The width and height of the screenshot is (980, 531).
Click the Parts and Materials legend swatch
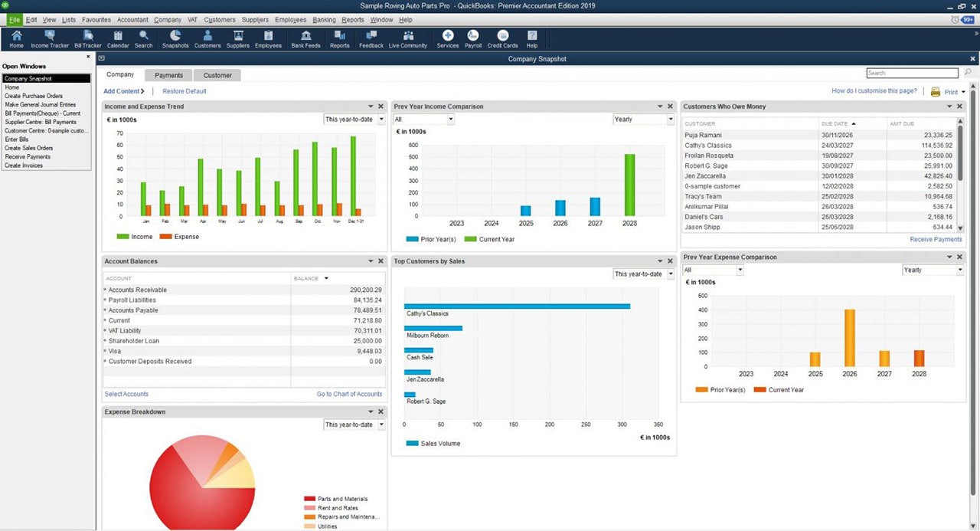(309, 499)
